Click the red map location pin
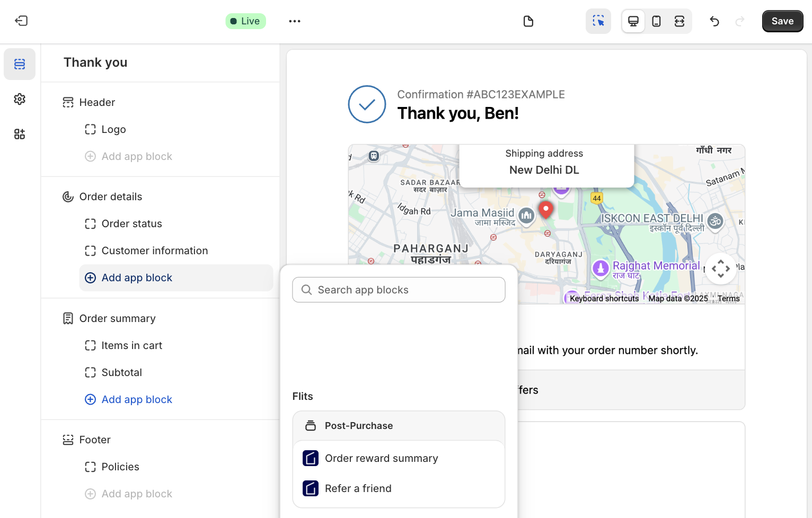The height and width of the screenshot is (518, 812). pyautogui.click(x=546, y=209)
